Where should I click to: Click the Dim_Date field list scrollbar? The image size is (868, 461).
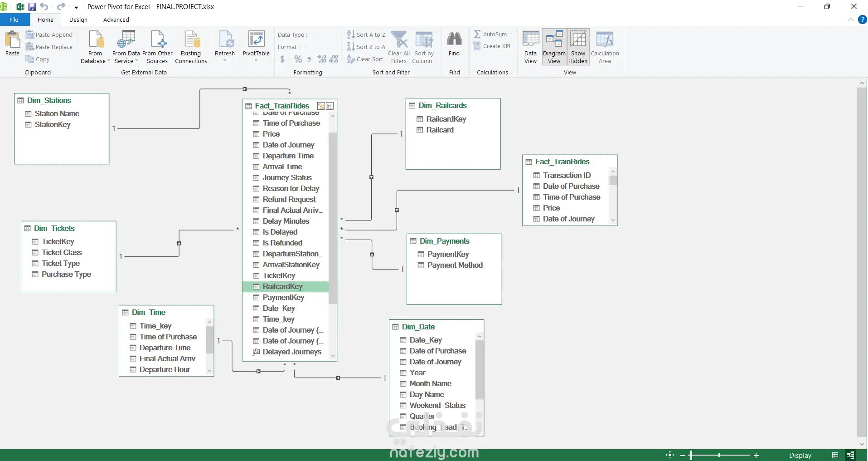[x=480, y=370]
